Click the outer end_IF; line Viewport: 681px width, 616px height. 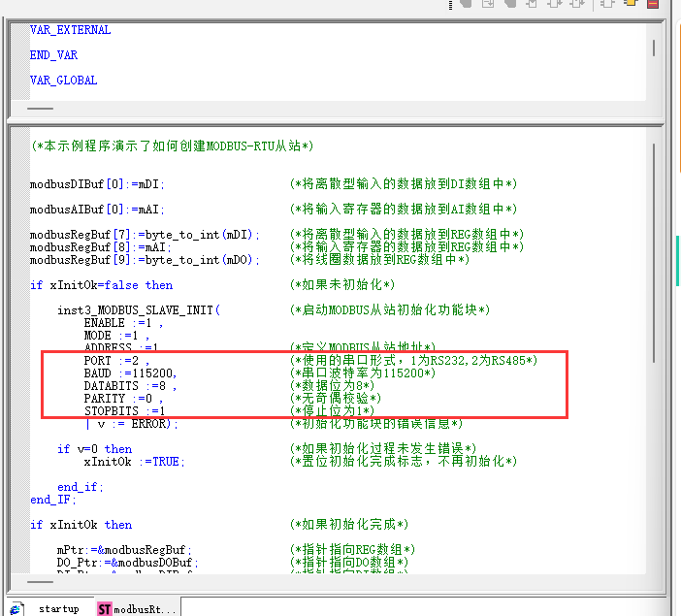coord(53,500)
